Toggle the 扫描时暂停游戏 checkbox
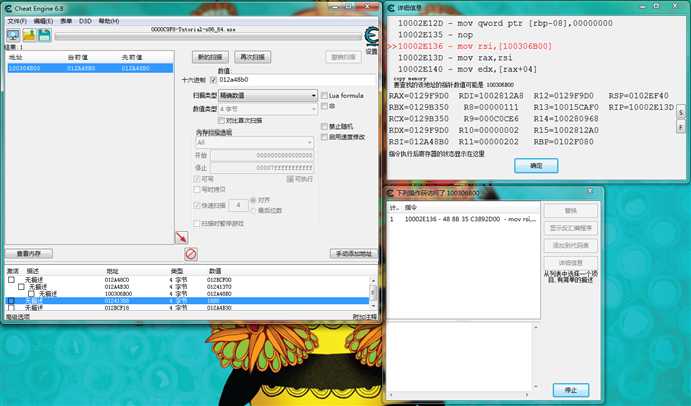This screenshot has width=691, height=406. point(197,223)
